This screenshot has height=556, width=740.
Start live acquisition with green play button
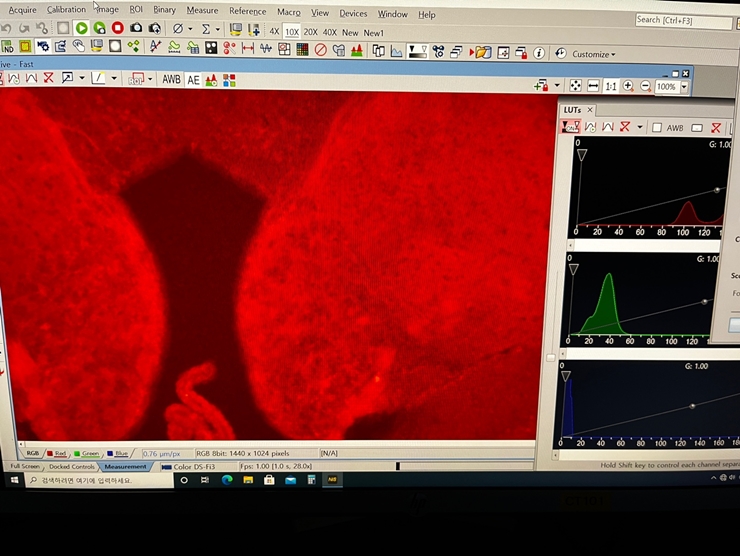pyautogui.click(x=81, y=29)
